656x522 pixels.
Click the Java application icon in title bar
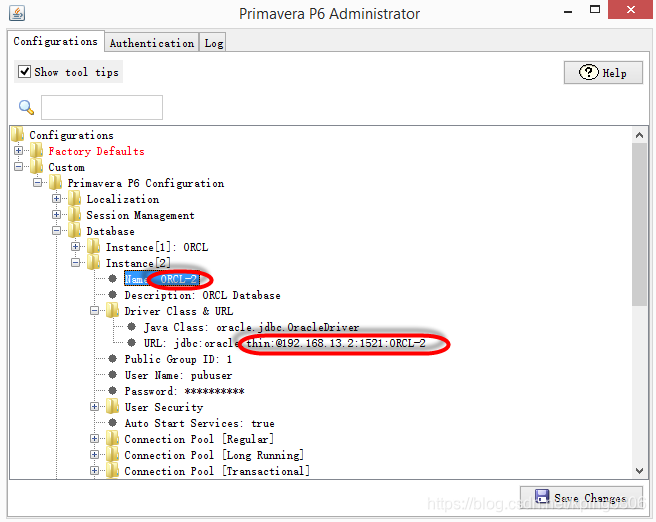point(17,13)
